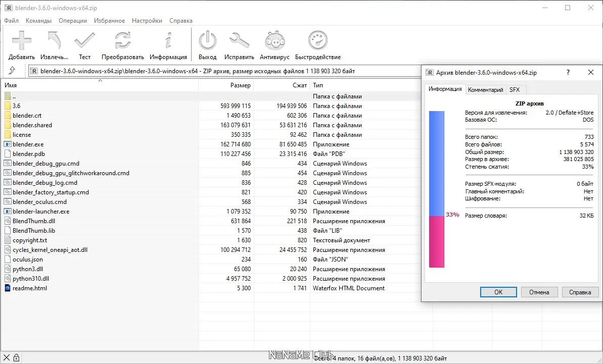Open the Преобразовать (Convert) tool
The width and height of the screenshot is (603, 364).
coord(123,40)
